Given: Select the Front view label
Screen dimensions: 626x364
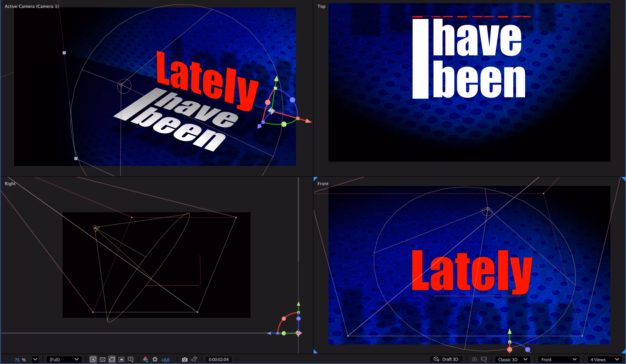Looking at the screenshot, I should pyautogui.click(x=323, y=184).
